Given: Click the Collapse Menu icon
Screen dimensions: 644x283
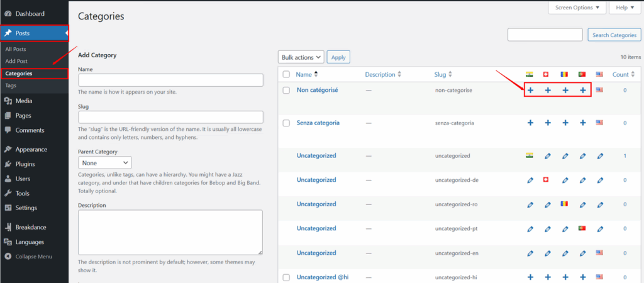Looking at the screenshot, I should coord(8,257).
